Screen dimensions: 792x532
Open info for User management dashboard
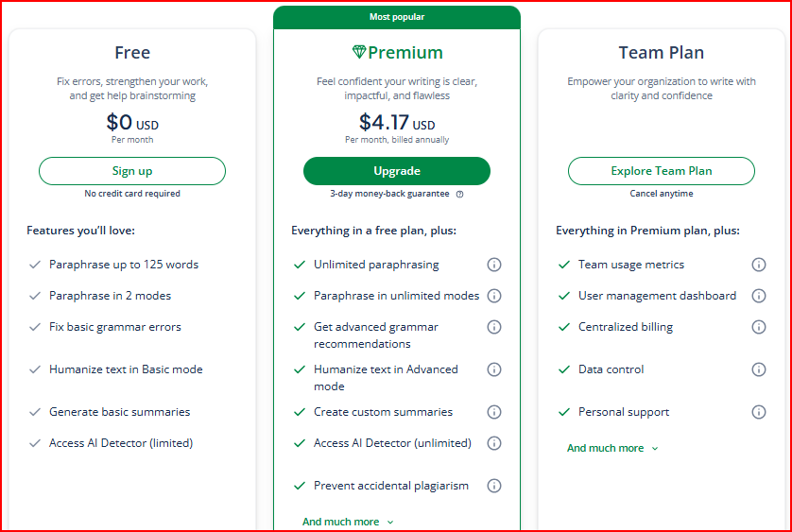758,296
